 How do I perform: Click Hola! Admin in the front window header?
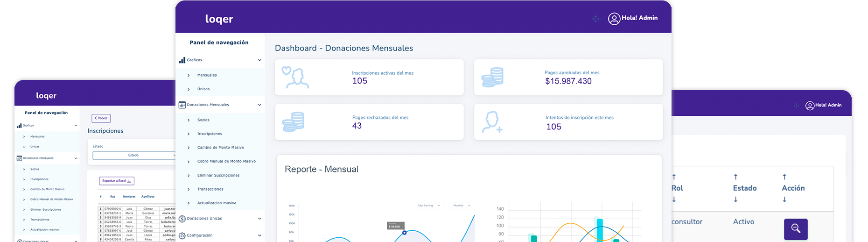[639, 18]
